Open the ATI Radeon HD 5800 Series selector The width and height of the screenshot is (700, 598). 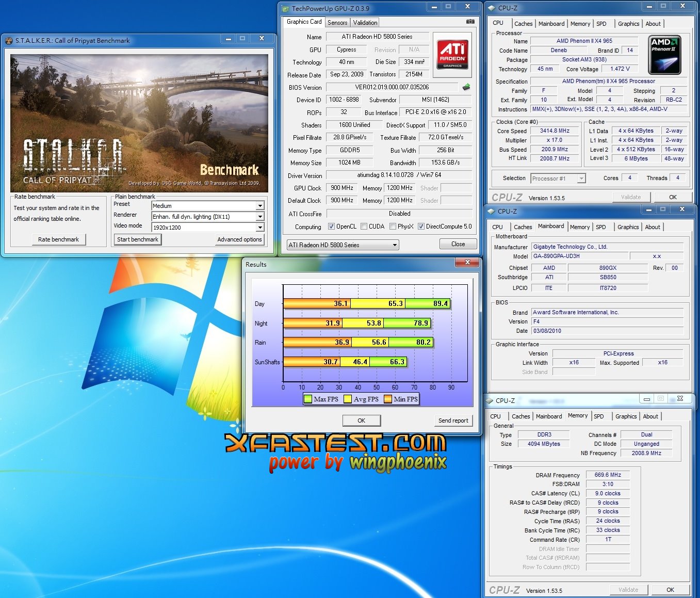pos(343,245)
